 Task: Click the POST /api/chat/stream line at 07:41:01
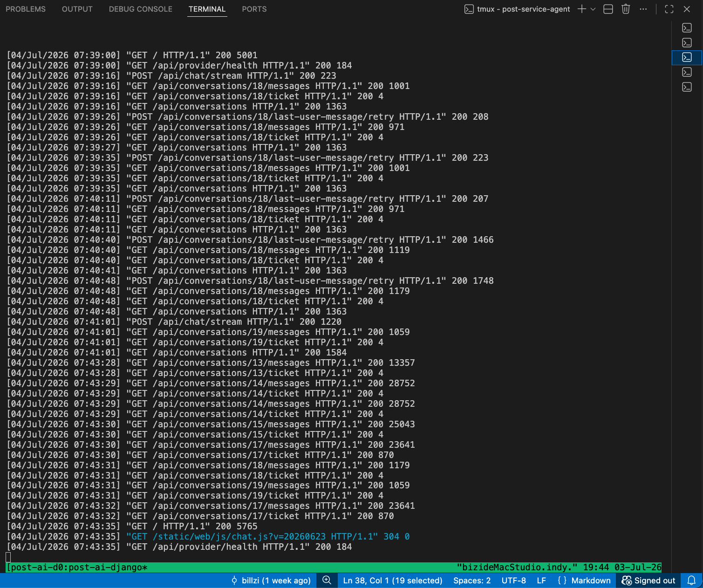point(174,322)
